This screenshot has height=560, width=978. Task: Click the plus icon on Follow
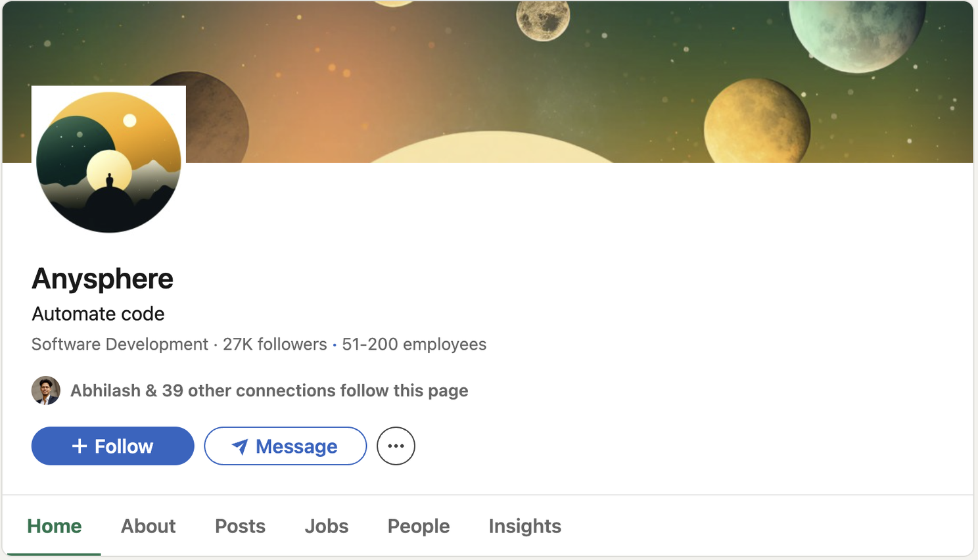click(x=80, y=446)
